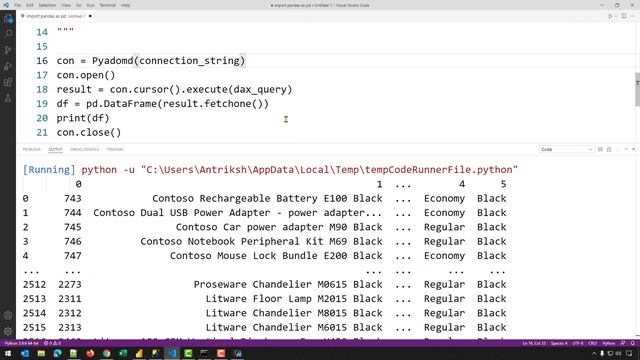Click output row 'Proseware Chandelier M0615 Black'
The width and height of the screenshot is (640, 360).
pyautogui.click(x=288, y=284)
